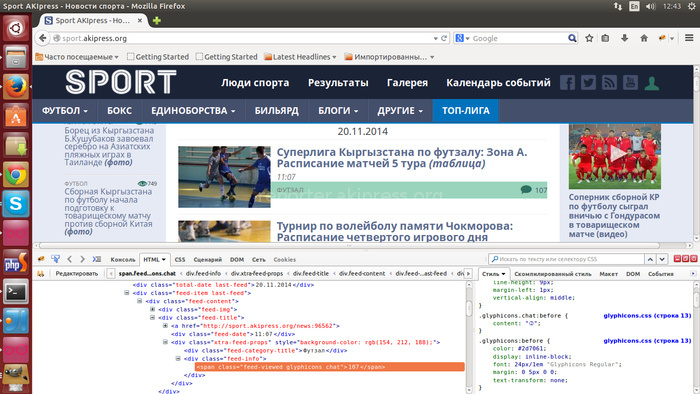Focus the Firebug CSS selector search field
Viewport: 700px width, 394px height.
(566, 259)
